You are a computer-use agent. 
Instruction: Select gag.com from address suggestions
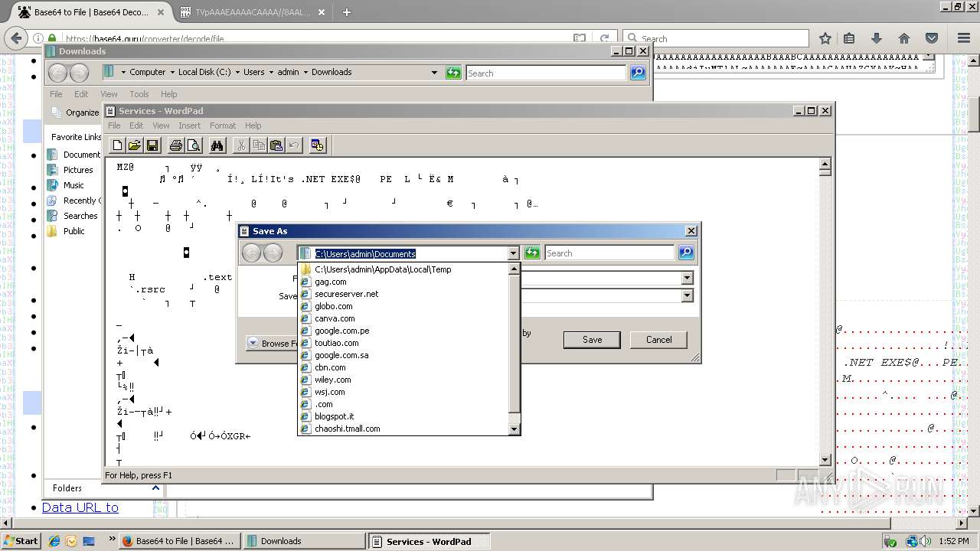(403, 282)
